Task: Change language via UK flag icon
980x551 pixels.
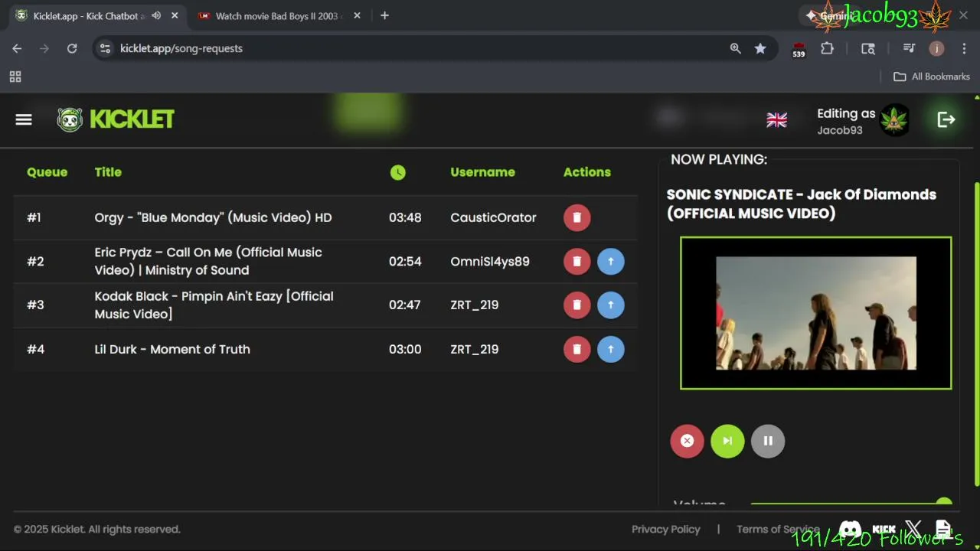Action: [776, 120]
